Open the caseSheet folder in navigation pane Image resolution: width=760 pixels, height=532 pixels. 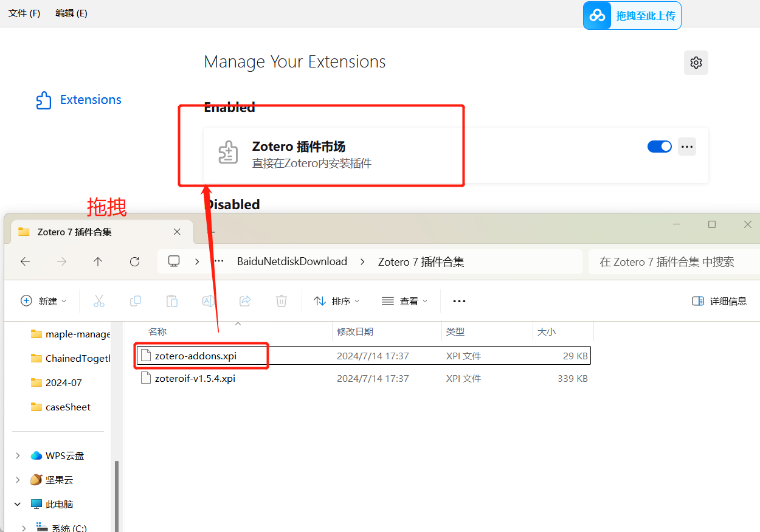(x=60, y=407)
